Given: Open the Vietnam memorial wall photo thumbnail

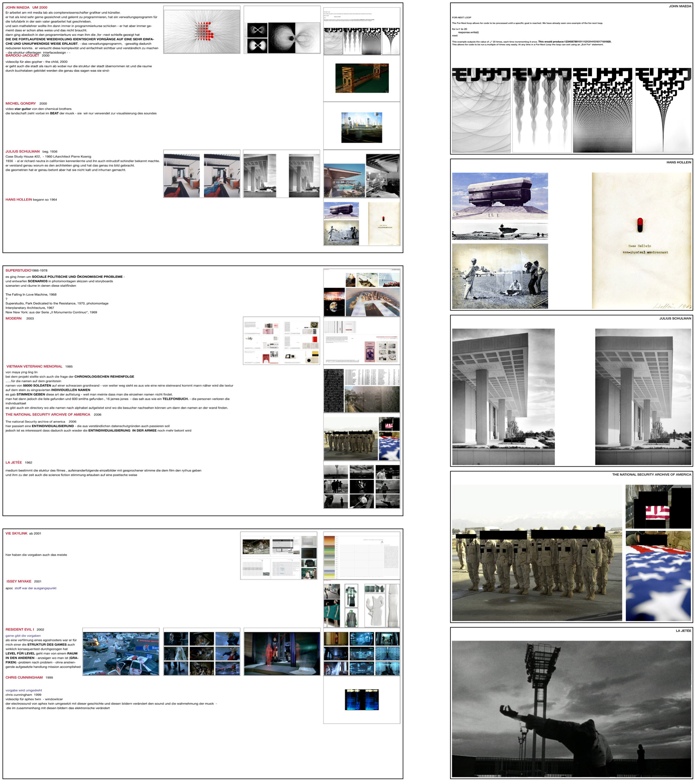Looking at the screenshot, I should tap(372, 399).
